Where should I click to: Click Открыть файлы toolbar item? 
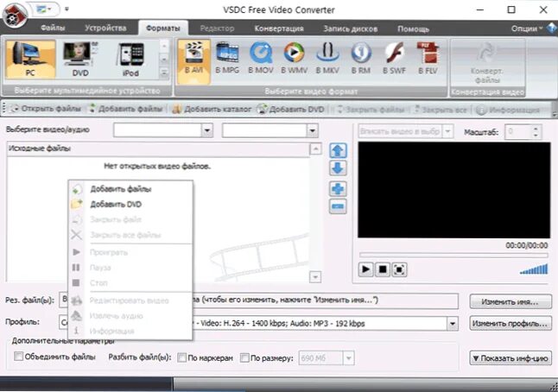(47, 109)
